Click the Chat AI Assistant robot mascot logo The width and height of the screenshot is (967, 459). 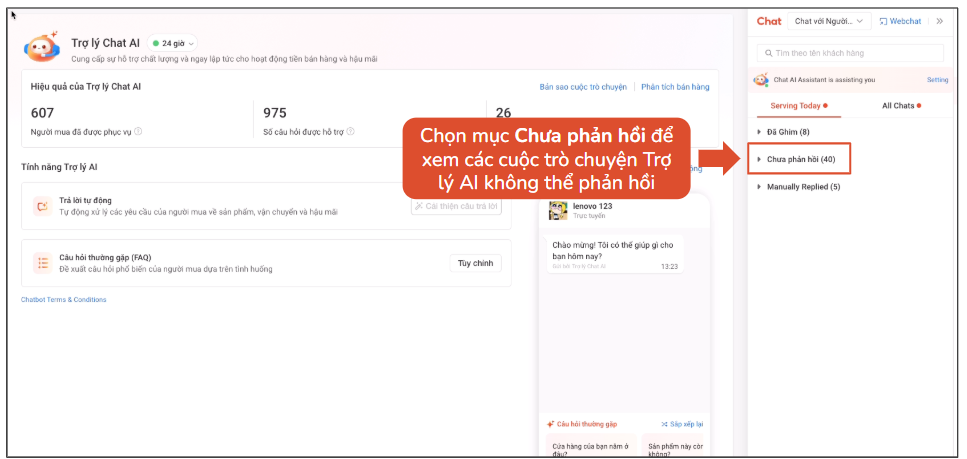[x=42, y=46]
